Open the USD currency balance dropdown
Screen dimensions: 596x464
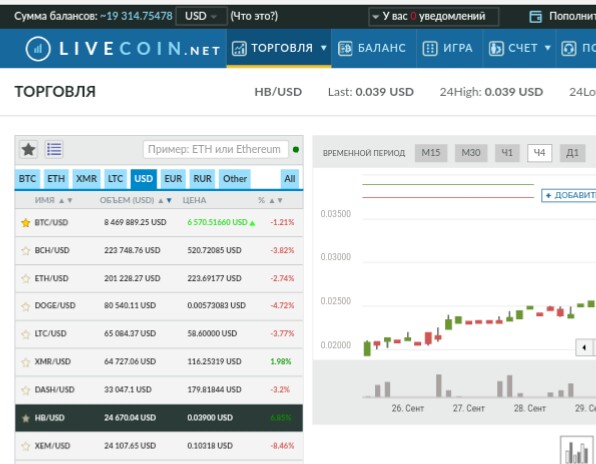[201, 16]
